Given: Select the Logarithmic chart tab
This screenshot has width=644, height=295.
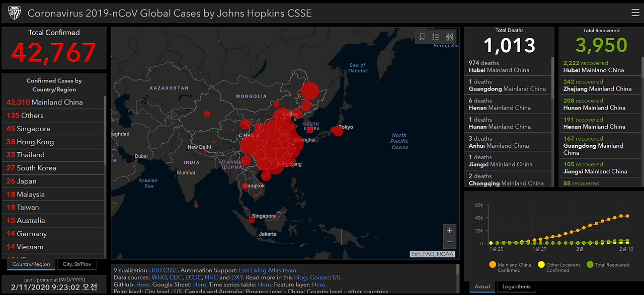Looking at the screenshot, I should point(516,286).
